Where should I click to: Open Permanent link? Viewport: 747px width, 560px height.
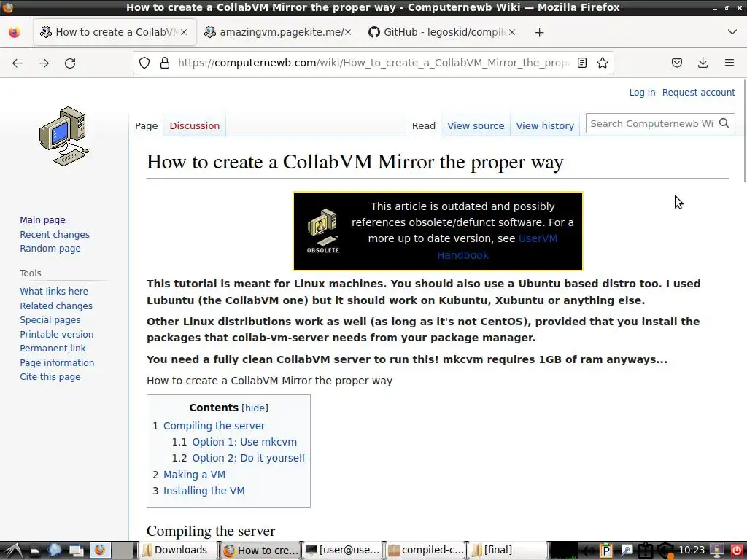pos(53,348)
